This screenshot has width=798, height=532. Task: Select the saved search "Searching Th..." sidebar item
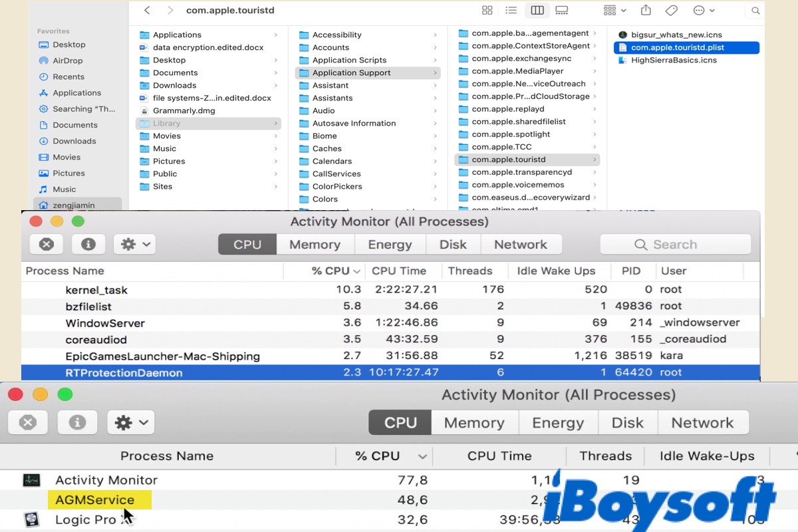point(84,109)
